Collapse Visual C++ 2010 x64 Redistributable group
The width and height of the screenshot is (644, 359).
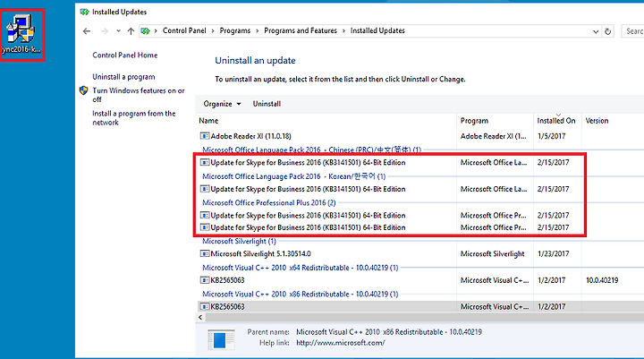click(301, 268)
